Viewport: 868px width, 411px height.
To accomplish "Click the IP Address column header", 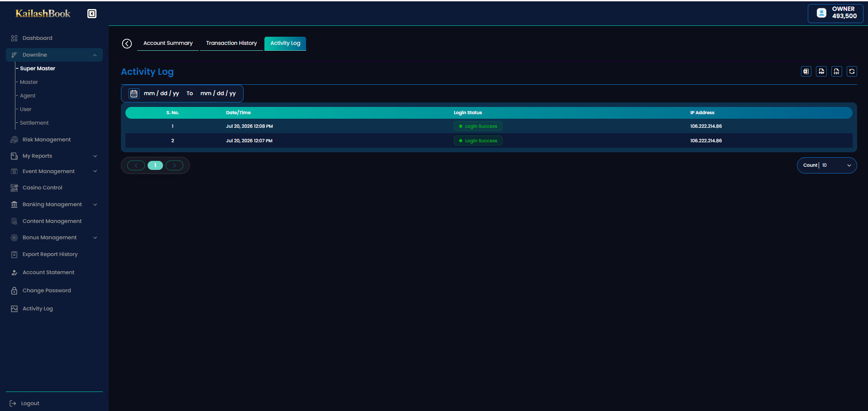I will (x=702, y=113).
